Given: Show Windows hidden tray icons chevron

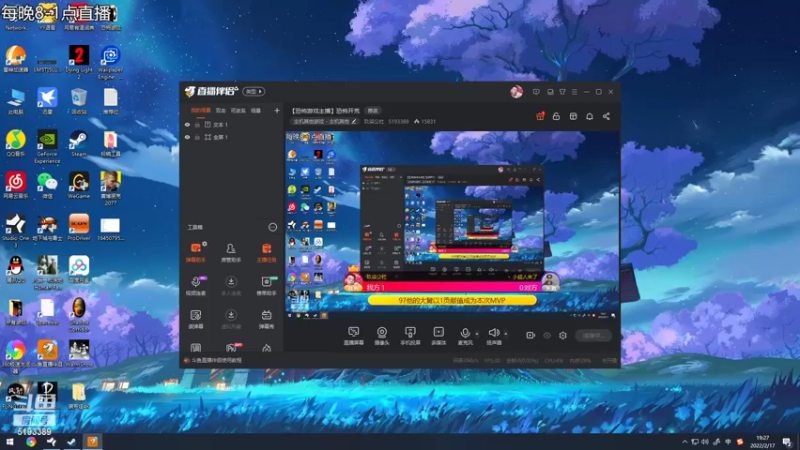Looking at the screenshot, I should click(685, 442).
